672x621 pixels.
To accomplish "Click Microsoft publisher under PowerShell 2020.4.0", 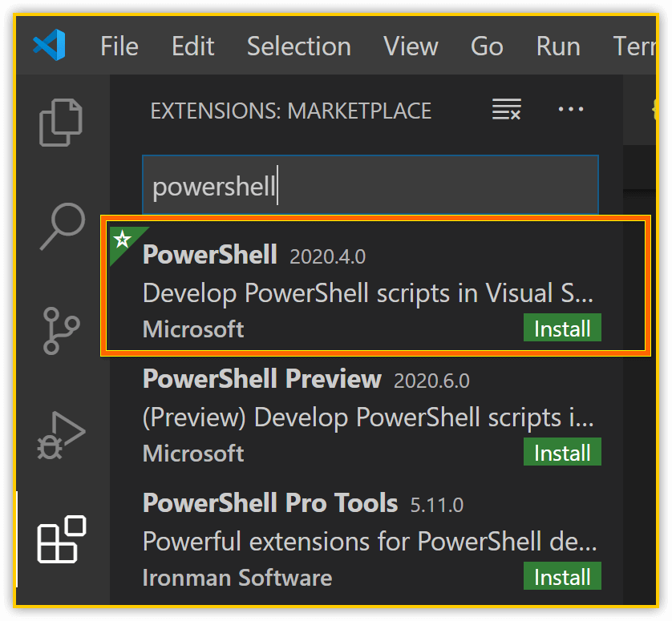I will (x=193, y=329).
